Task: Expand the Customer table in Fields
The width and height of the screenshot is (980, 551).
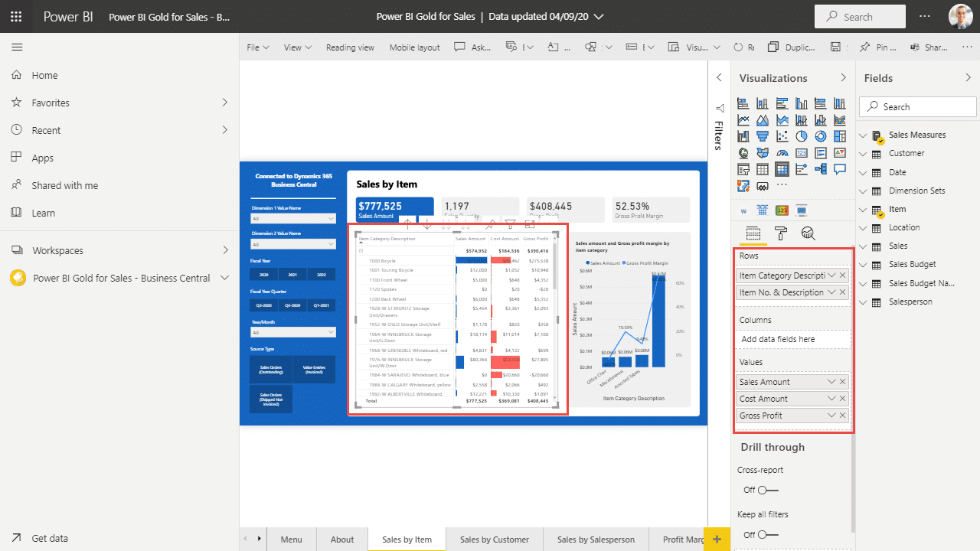Action: pos(864,154)
